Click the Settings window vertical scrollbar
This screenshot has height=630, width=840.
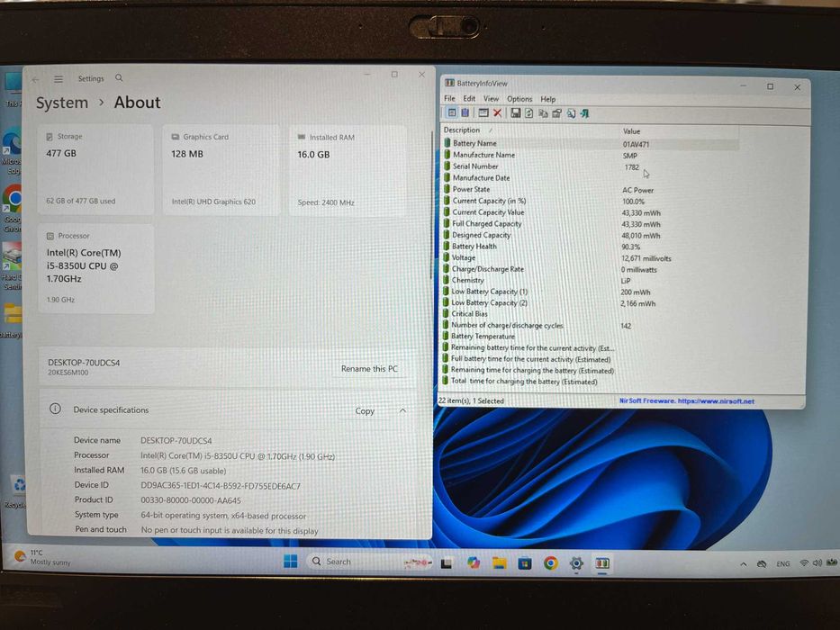click(x=430, y=203)
